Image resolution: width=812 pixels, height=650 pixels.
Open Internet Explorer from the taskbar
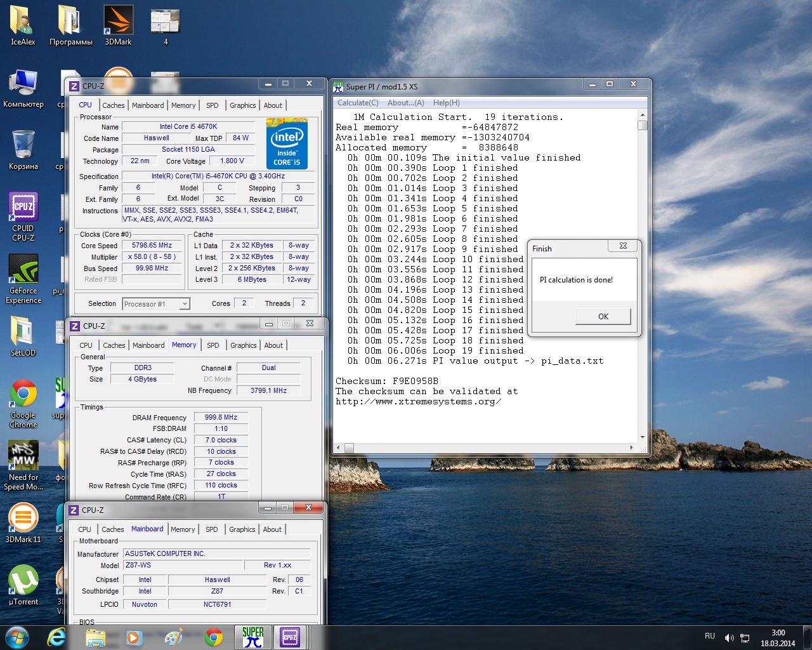coord(57,637)
